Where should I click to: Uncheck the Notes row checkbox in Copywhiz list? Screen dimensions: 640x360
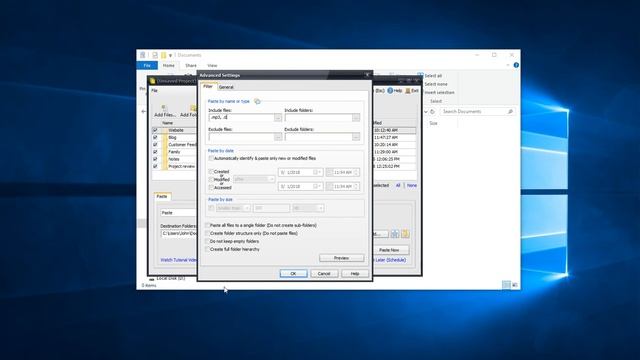[x=155, y=159]
